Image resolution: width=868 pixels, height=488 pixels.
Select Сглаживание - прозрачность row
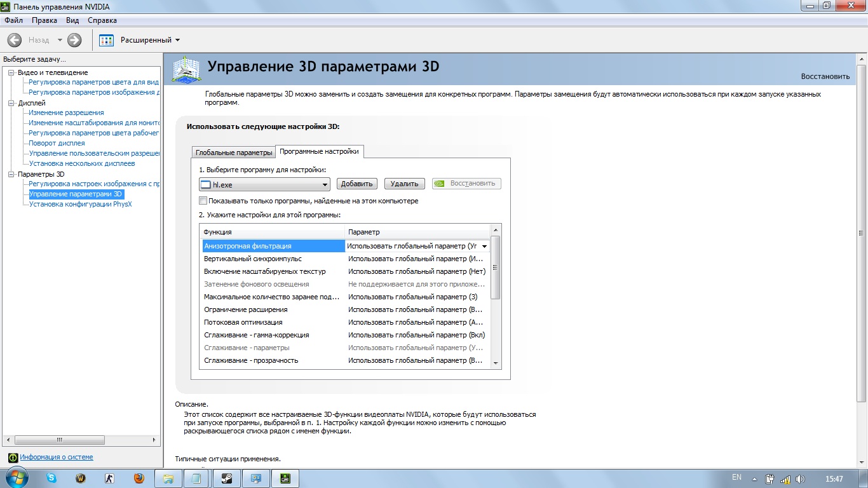[346, 360]
